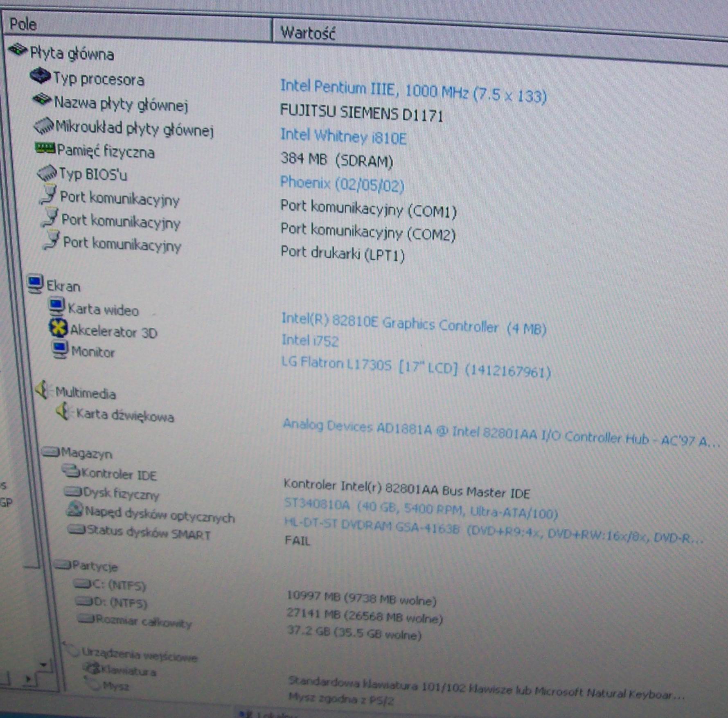Viewport: 728px width, 718px height.
Task: Select the Port komunikacyjny (COM1) value
Action: (x=368, y=208)
